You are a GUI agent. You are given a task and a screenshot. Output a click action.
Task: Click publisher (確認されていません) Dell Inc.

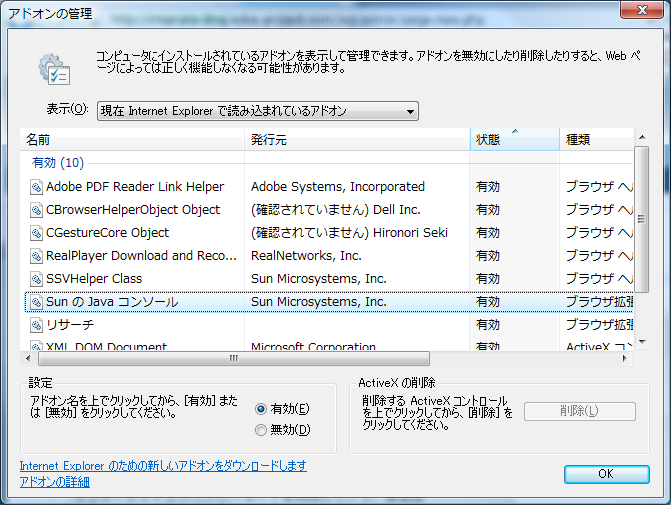(336, 210)
